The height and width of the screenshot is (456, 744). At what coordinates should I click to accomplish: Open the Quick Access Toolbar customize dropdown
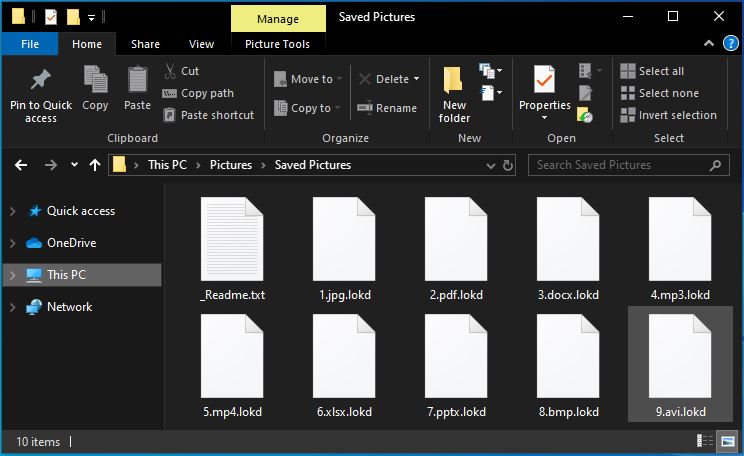coord(91,18)
